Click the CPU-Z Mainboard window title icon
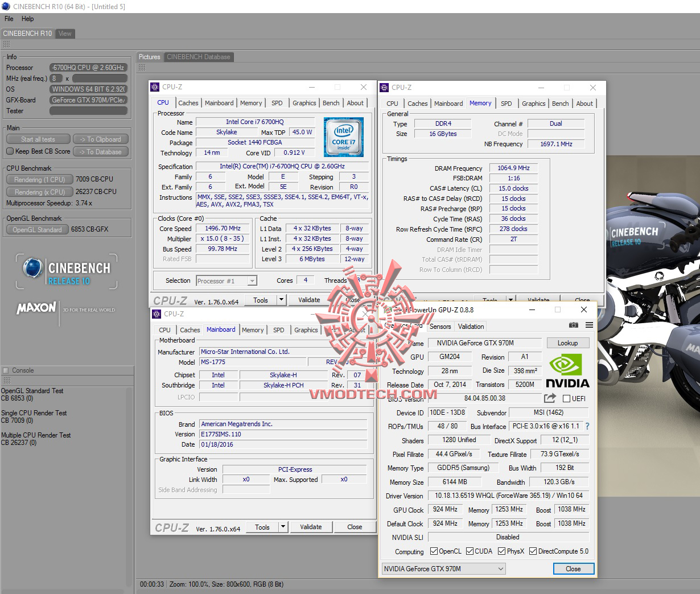Screen dimensions: 700x594 coord(157,314)
